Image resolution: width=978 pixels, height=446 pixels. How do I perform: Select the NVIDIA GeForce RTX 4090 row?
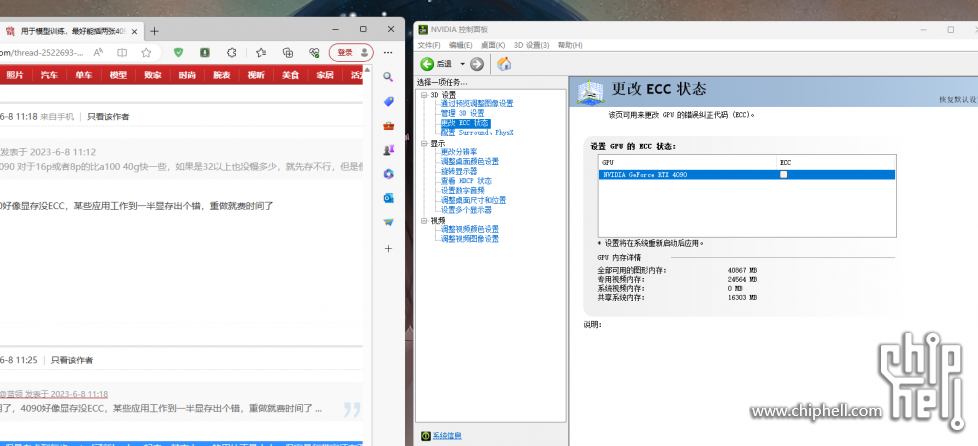coord(747,175)
